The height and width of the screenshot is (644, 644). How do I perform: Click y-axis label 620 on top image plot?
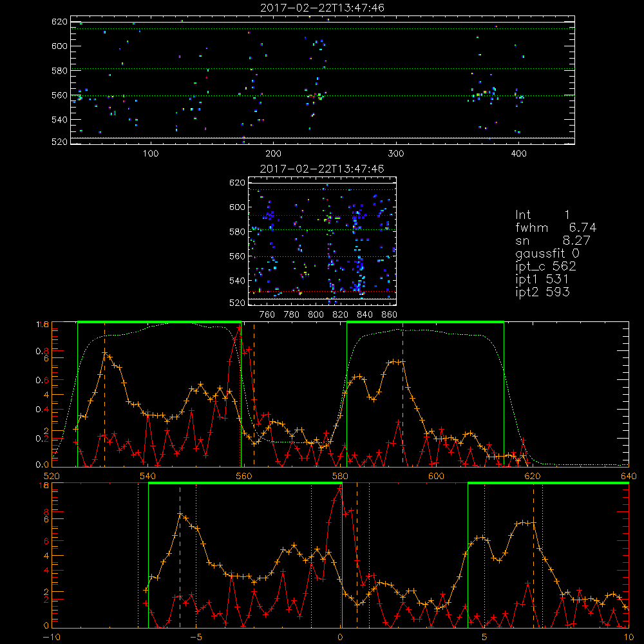59,22
